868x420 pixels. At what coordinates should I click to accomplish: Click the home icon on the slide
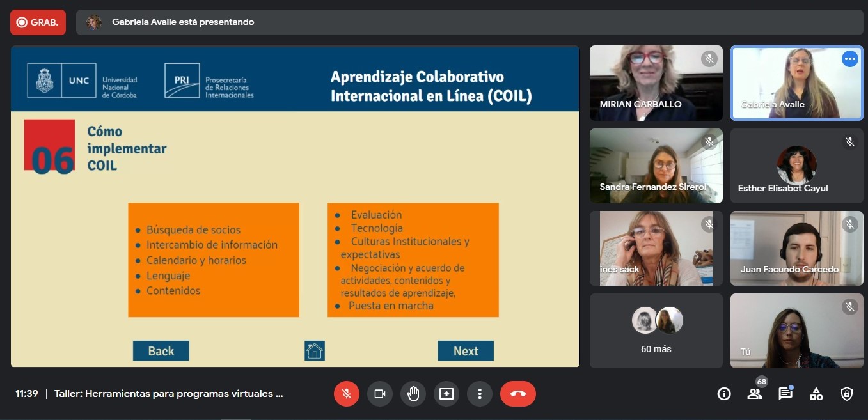tap(315, 350)
